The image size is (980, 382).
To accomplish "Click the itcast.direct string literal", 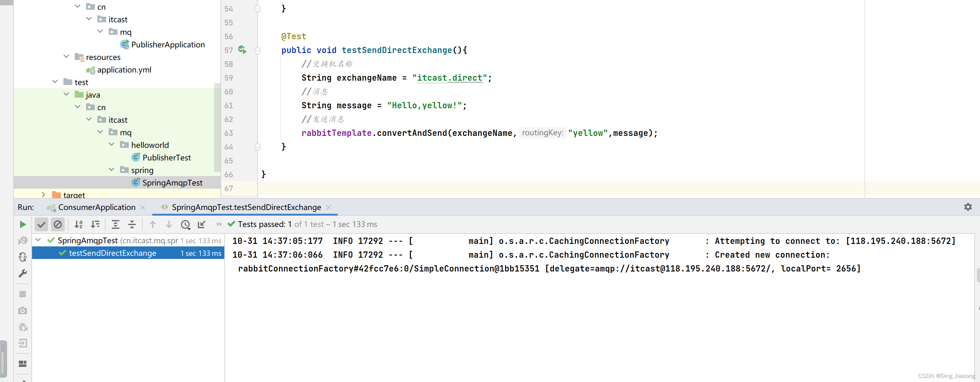I will point(449,78).
